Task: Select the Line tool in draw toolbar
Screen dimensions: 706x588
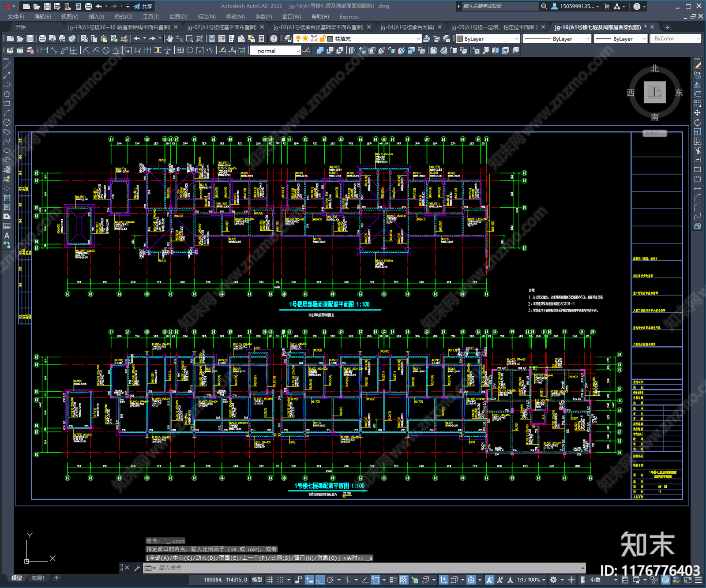Action: click(7, 65)
